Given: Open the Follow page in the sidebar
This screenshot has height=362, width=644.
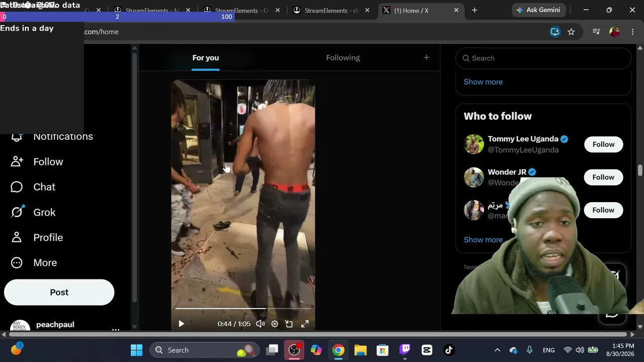Looking at the screenshot, I should [x=37, y=161].
